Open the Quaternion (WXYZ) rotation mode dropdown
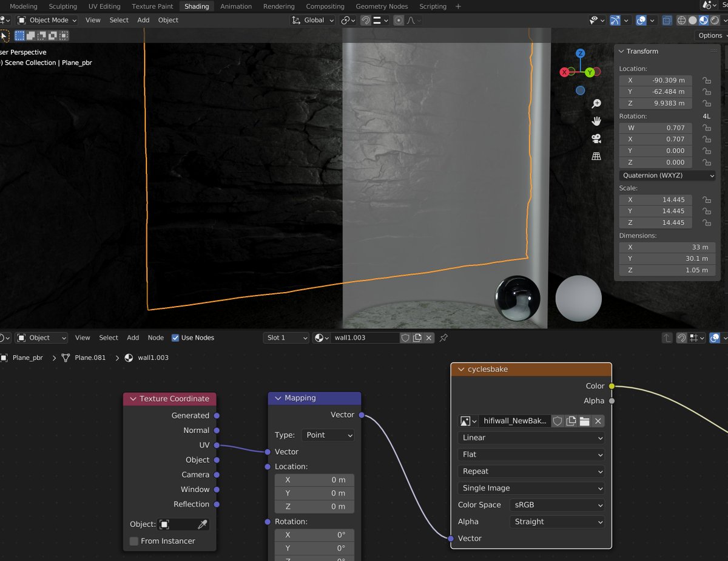The width and height of the screenshot is (728, 561). click(x=667, y=175)
